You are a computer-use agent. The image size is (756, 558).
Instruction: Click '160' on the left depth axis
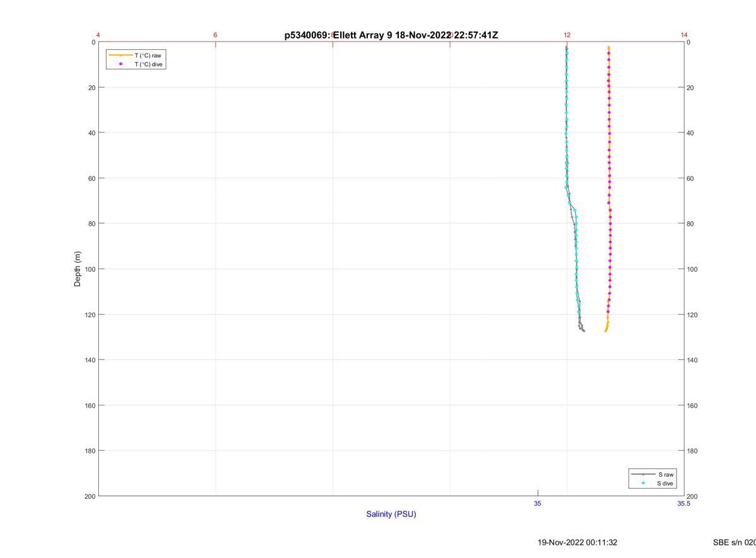click(89, 405)
